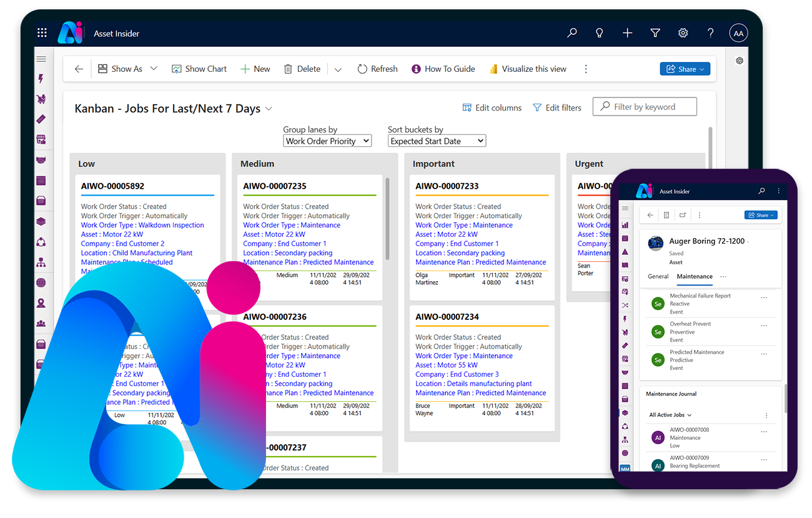Click the Medium lane scrollbar
Image resolution: width=812 pixels, height=518 pixels.
coord(387,219)
